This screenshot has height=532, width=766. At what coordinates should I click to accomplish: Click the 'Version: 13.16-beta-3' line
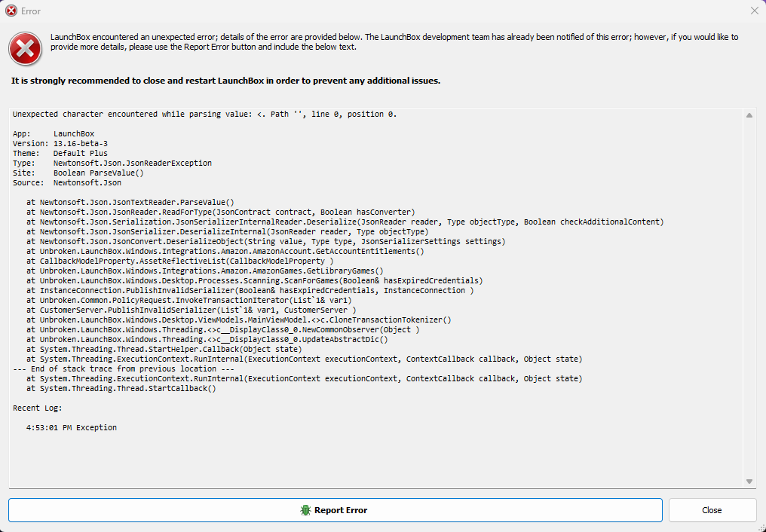(60, 143)
